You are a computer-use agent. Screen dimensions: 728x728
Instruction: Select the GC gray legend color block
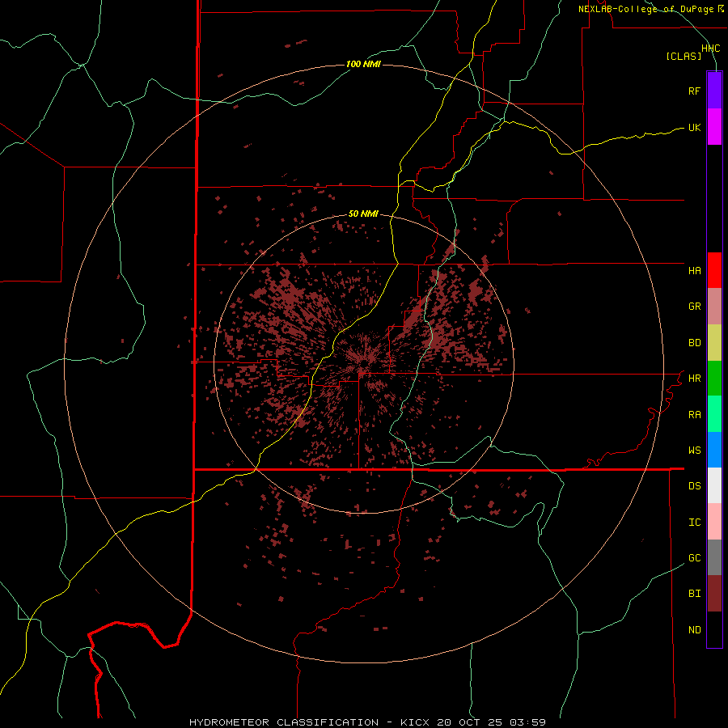pos(714,557)
